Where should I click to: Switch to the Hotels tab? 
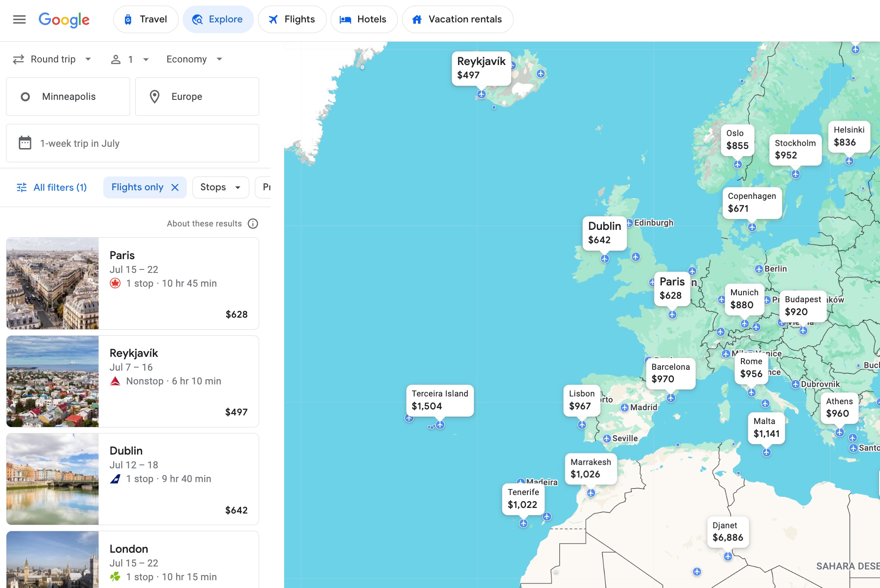(364, 19)
